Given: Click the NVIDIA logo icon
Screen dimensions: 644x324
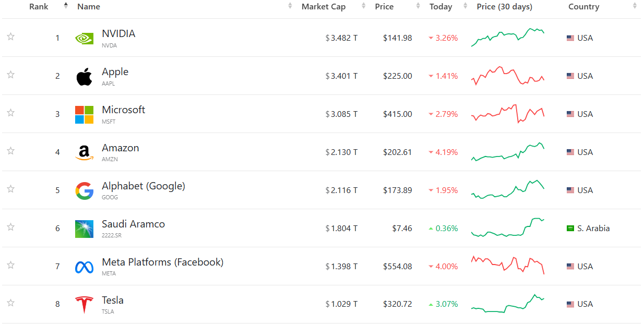Looking at the screenshot, I should (x=84, y=38).
